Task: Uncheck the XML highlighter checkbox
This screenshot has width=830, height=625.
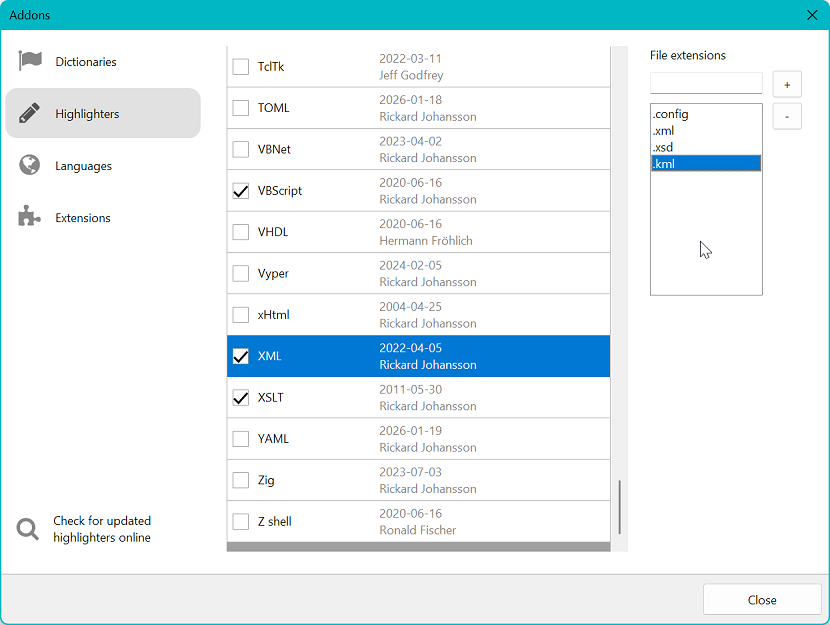Action: click(241, 356)
